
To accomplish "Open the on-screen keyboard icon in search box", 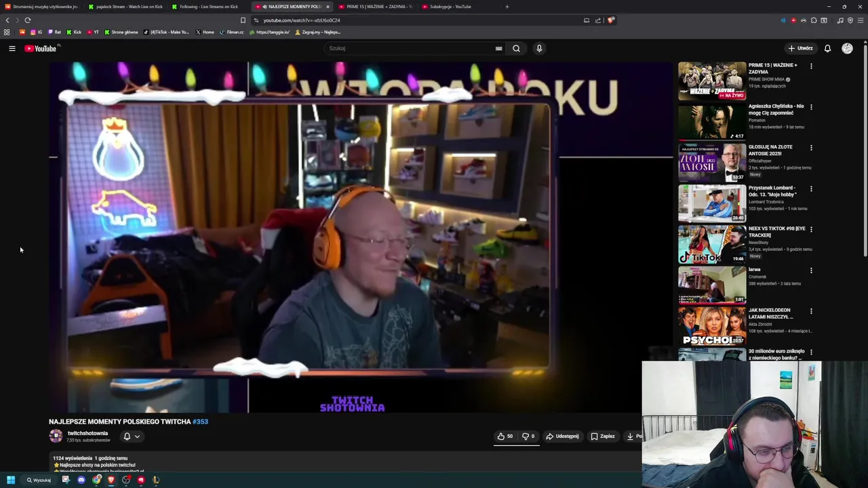I will click(x=498, y=48).
